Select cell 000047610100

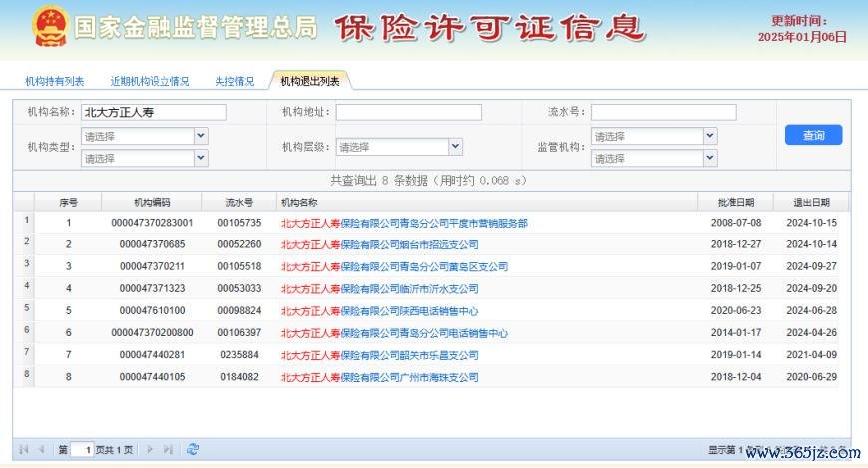click(x=152, y=311)
